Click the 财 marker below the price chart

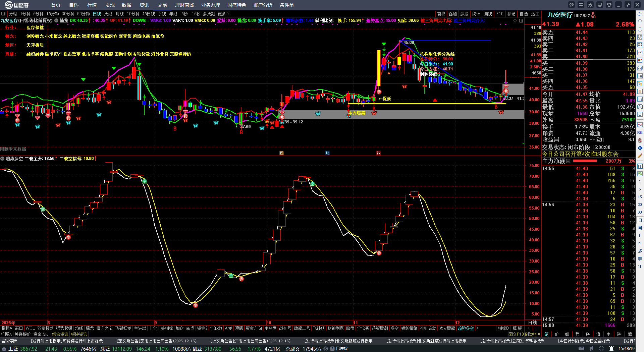point(327,153)
